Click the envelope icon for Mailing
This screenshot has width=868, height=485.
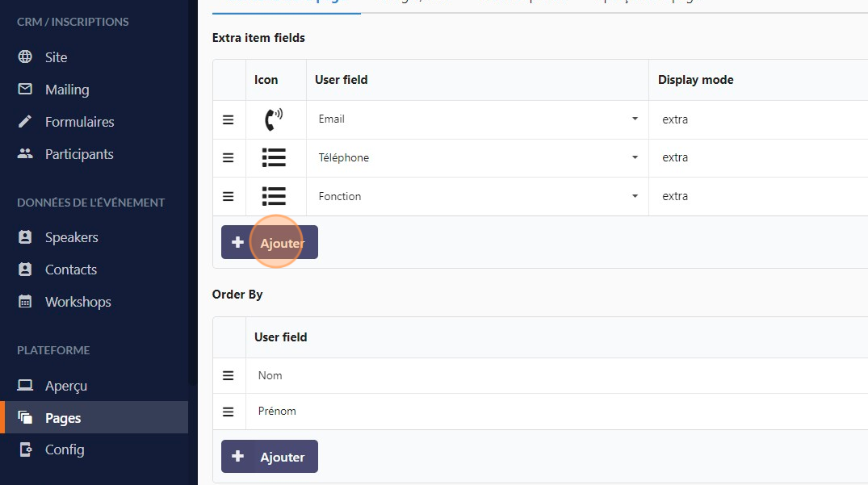25,90
